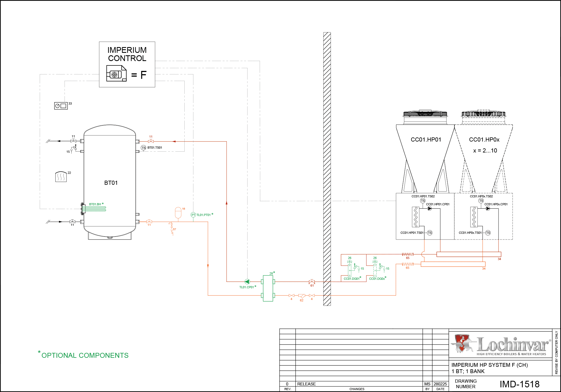Viewport: 561px width, 392px height.
Task: Select the '1 BT; 1 BANK' text
Action: coord(468,371)
